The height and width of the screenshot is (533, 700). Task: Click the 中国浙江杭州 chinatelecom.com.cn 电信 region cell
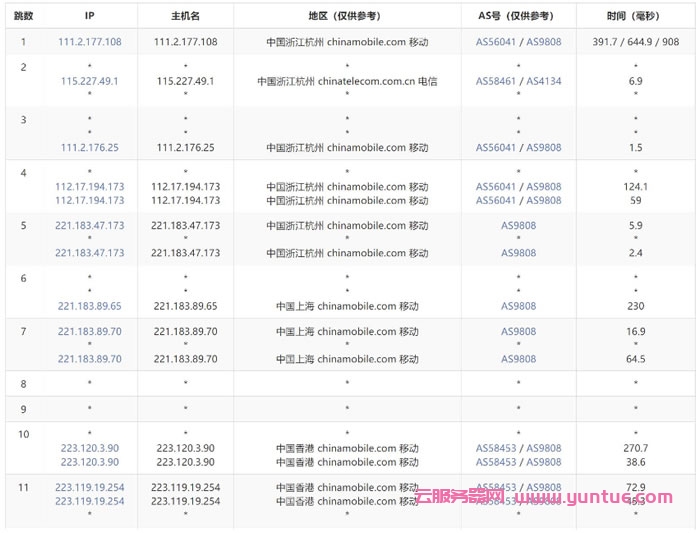coord(347,81)
